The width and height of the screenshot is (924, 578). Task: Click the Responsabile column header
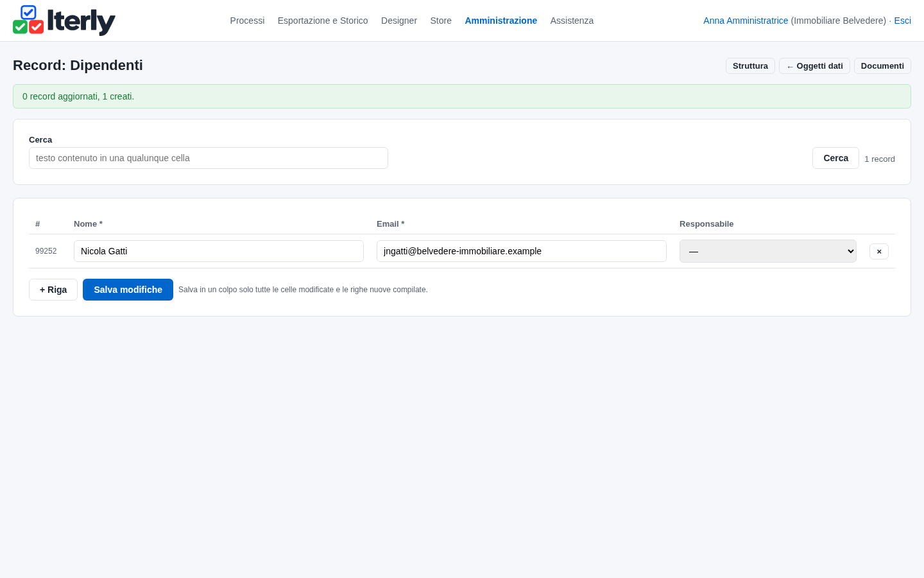706,224
